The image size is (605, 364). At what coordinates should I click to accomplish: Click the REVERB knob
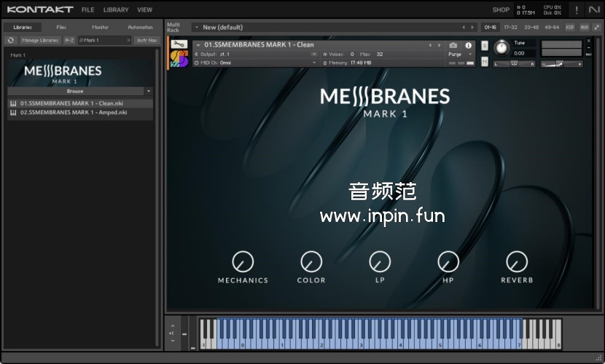[517, 261]
